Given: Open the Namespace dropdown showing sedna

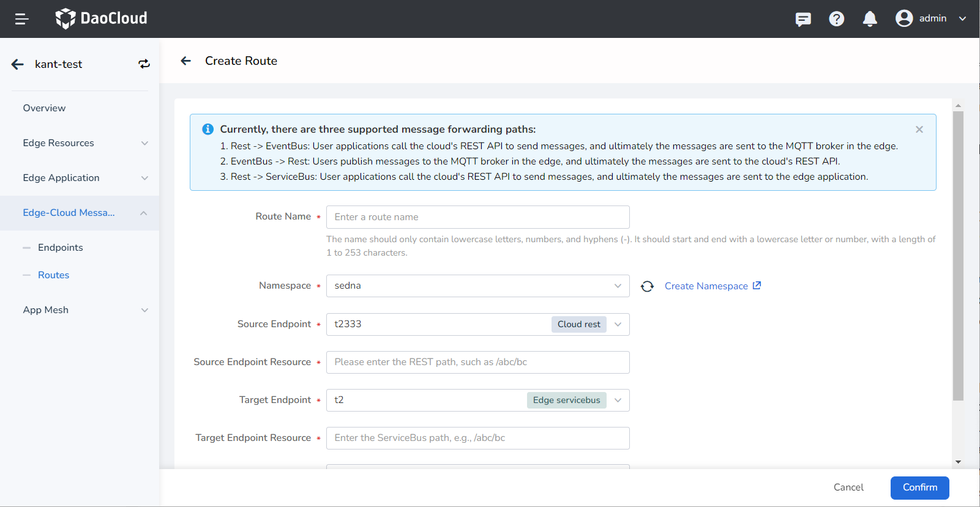Looking at the screenshot, I should click(x=477, y=286).
